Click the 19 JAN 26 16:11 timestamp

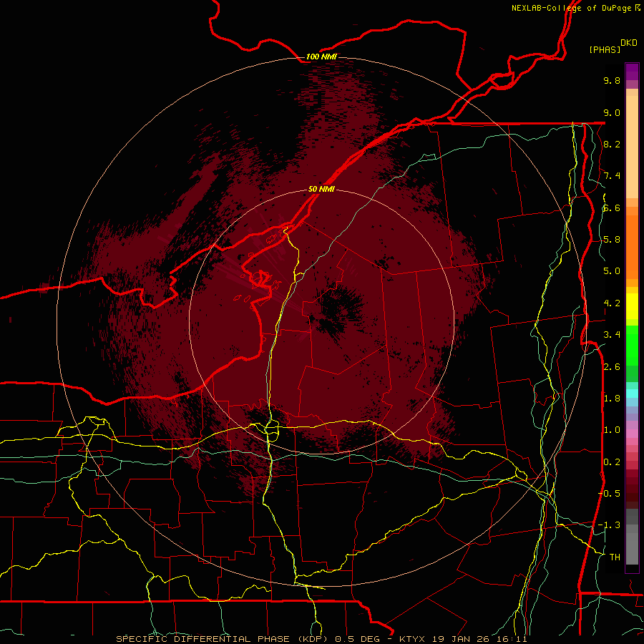[480, 639]
